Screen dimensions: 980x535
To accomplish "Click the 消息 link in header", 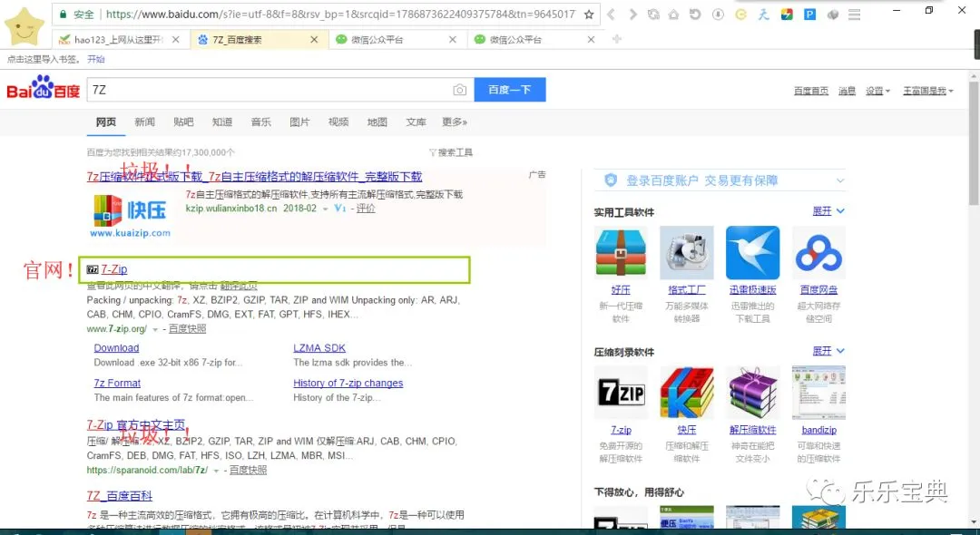I will pos(847,91).
